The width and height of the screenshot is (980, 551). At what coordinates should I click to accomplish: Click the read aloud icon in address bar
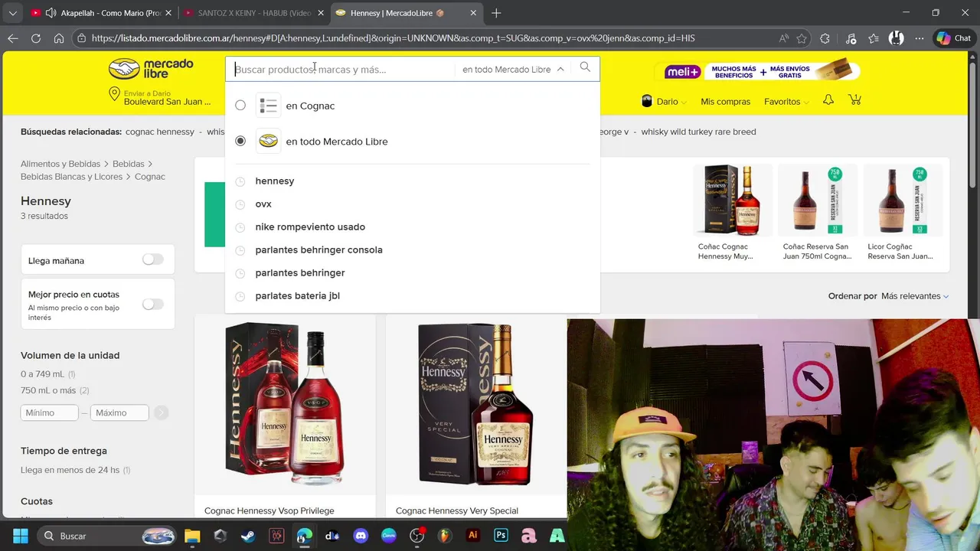pyautogui.click(x=783, y=38)
